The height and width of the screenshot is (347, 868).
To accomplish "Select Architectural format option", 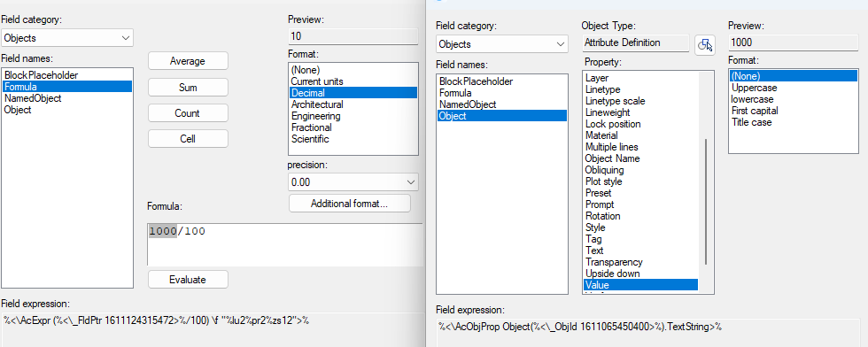I will pos(317,104).
